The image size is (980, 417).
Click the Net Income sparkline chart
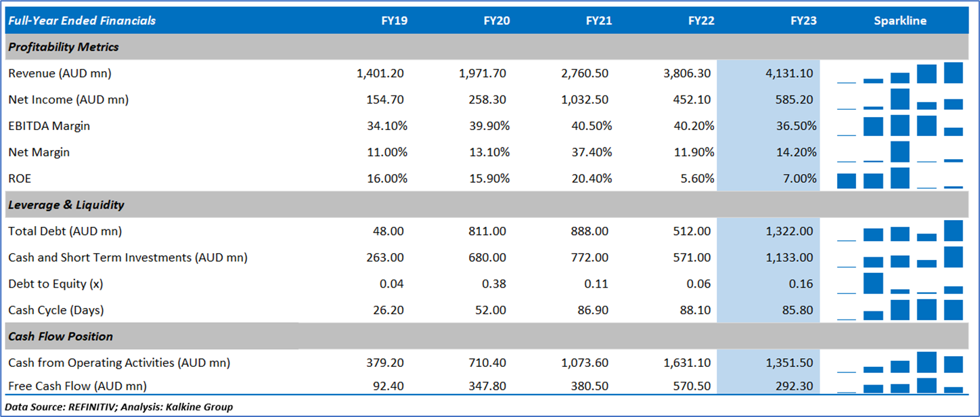coord(899,100)
